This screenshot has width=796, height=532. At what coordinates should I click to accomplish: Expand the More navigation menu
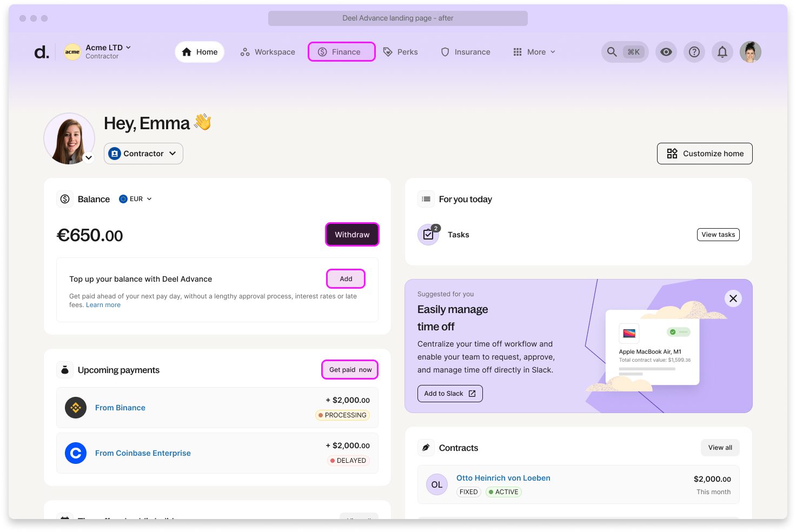coord(534,52)
